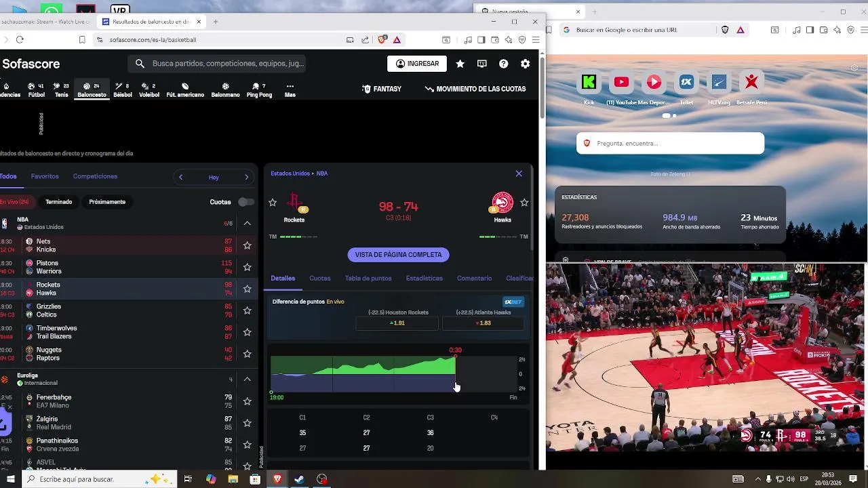
Task: Open the Sofascore help question mark icon
Action: click(x=503, y=64)
